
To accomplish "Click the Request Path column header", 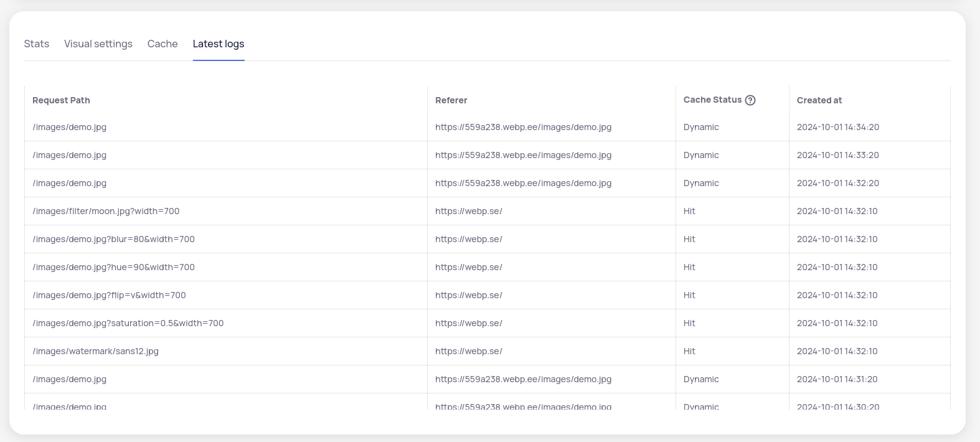I will 61,100.
